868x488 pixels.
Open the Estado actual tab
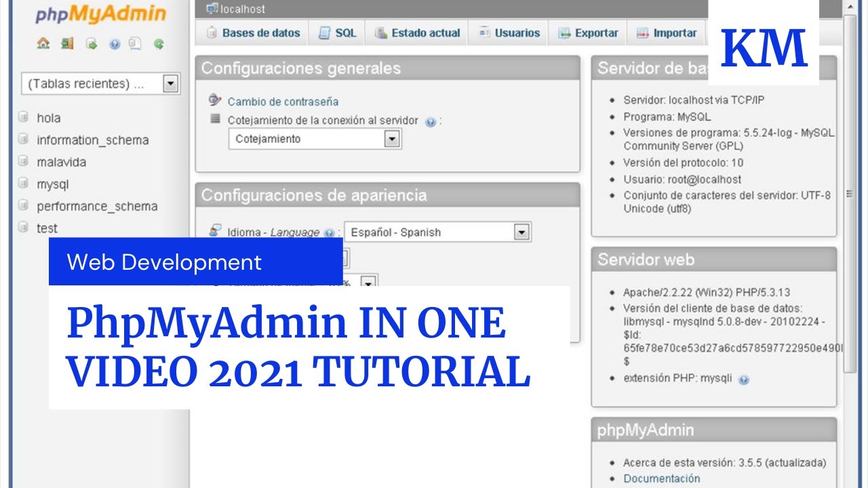(x=417, y=33)
